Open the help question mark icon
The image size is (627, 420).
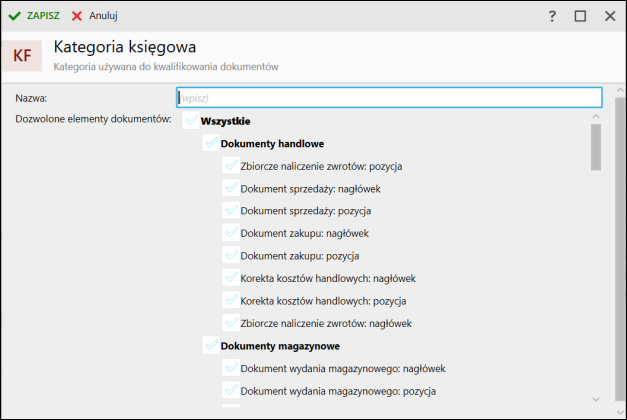pos(552,16)
